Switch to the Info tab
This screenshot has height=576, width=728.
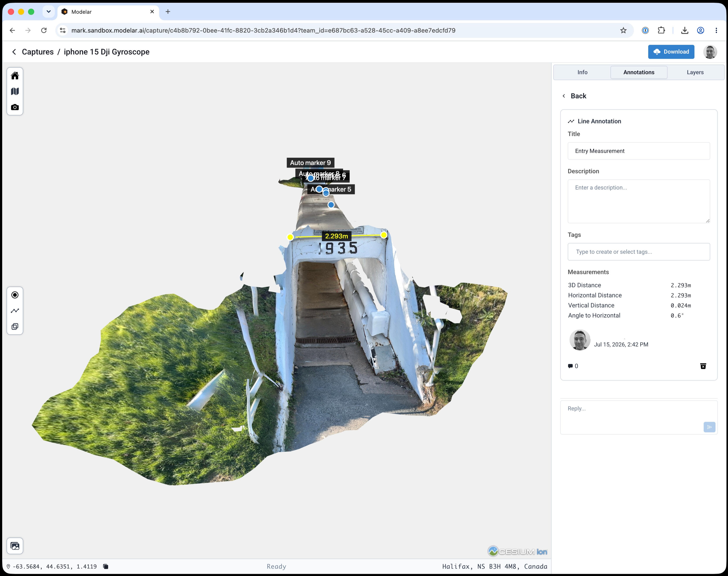coord(582,73)
